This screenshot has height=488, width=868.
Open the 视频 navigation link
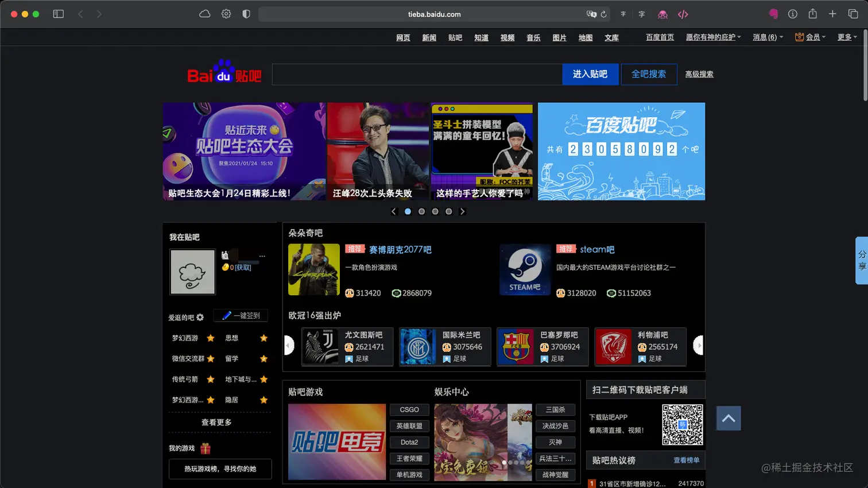507,38
